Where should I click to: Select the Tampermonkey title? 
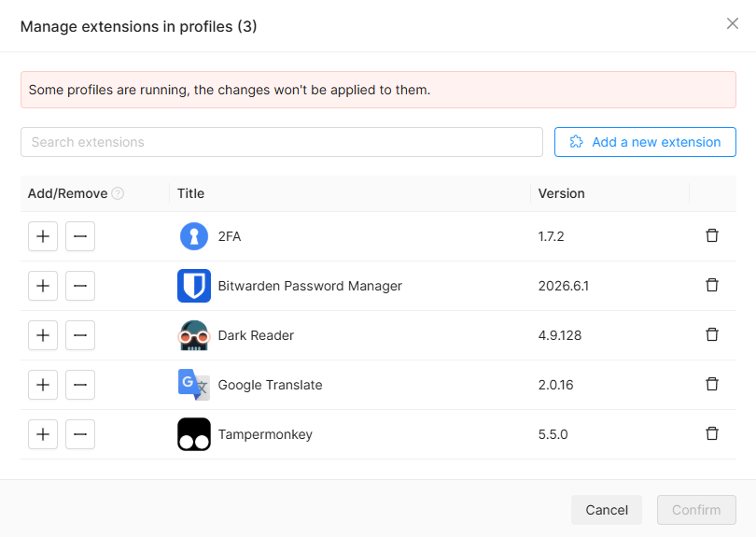(265, 434)
